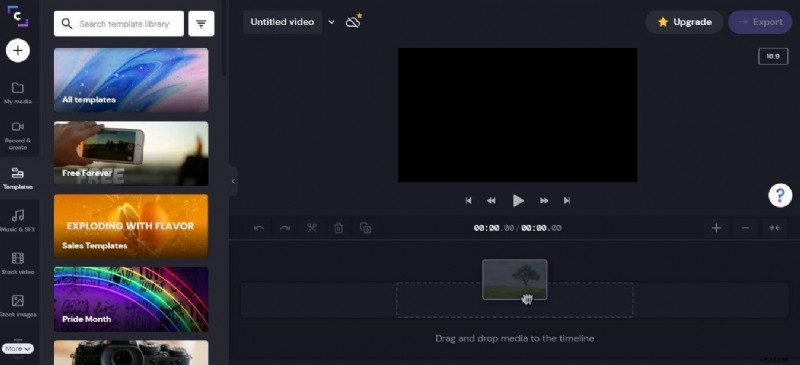
Task: Click the fit timeline to screen icon
Action: [774, 228]
